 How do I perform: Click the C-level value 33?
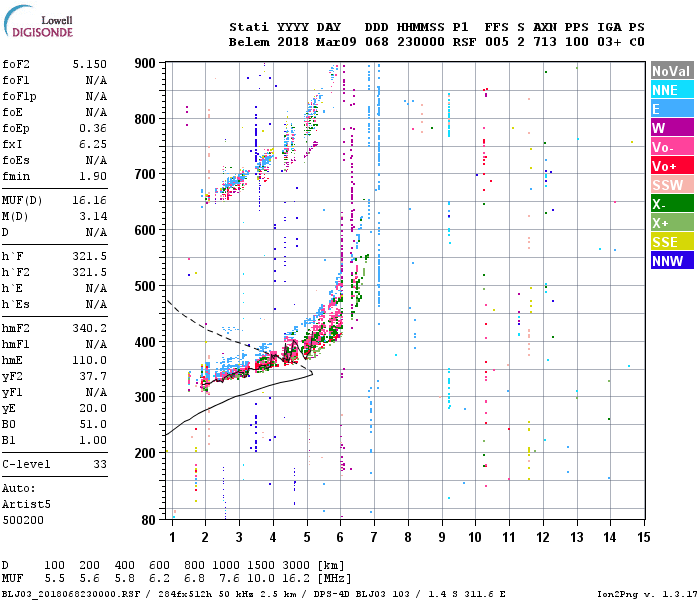point(100,464)
